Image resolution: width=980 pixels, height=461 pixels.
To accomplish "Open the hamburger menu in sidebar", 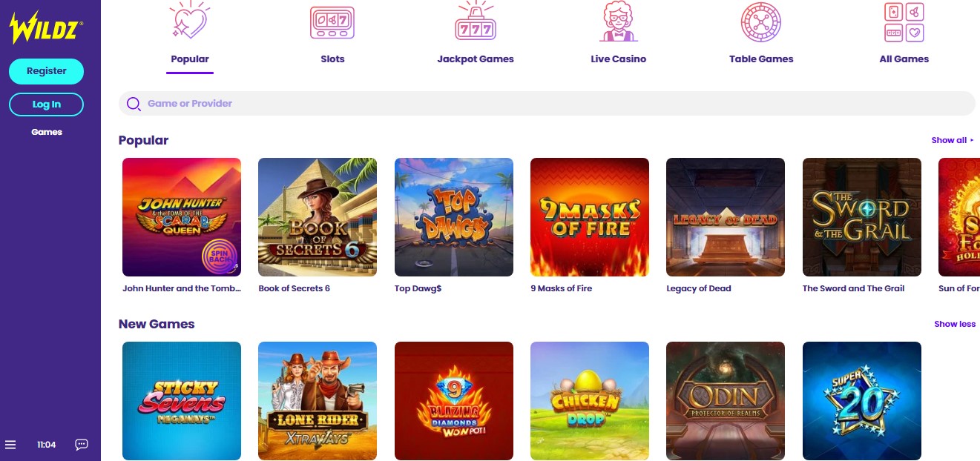I will pyautogui.click(x=10, y=445).
